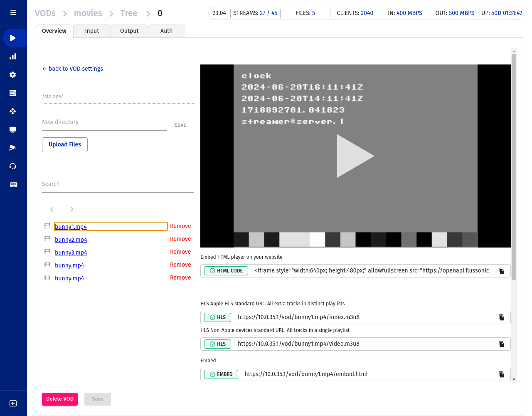Image resolution: width=532 pixels, height=416 pixels.
Task: Follow the back to VOD settings link
Action: 73,69
